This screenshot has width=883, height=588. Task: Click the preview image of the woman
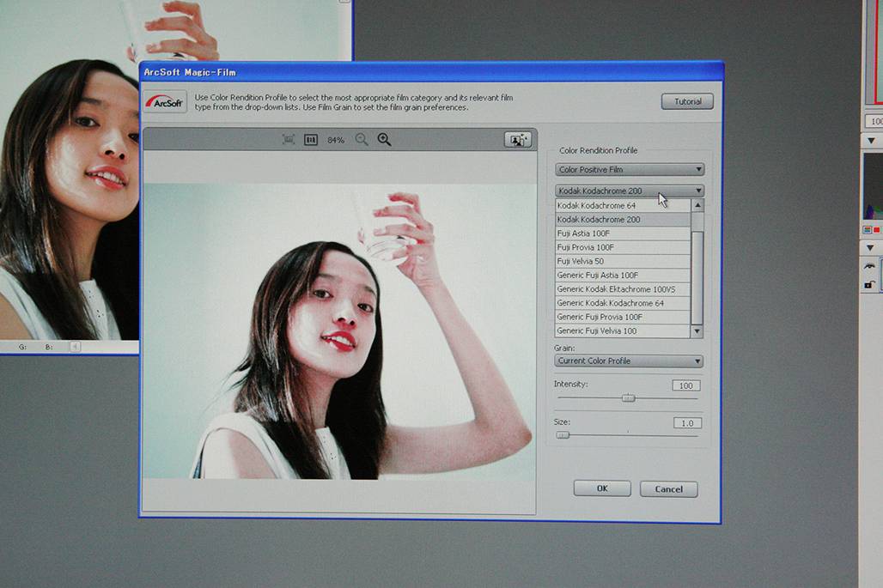point(339,331)
